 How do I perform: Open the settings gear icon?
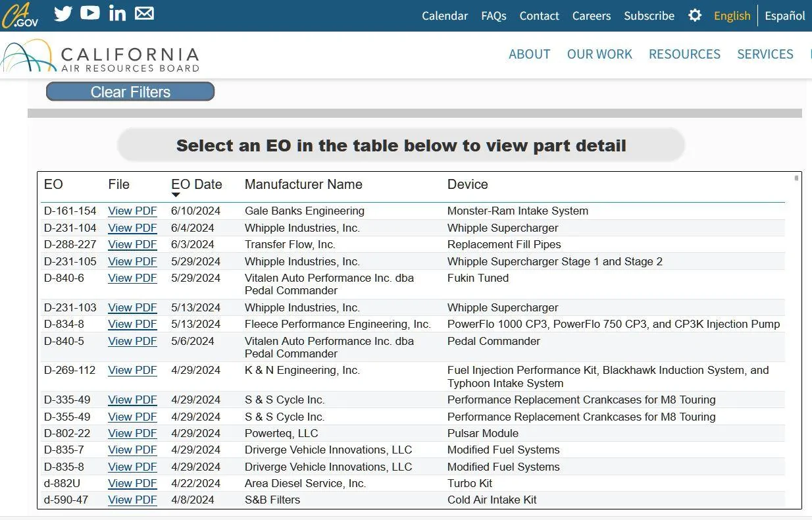695,15
